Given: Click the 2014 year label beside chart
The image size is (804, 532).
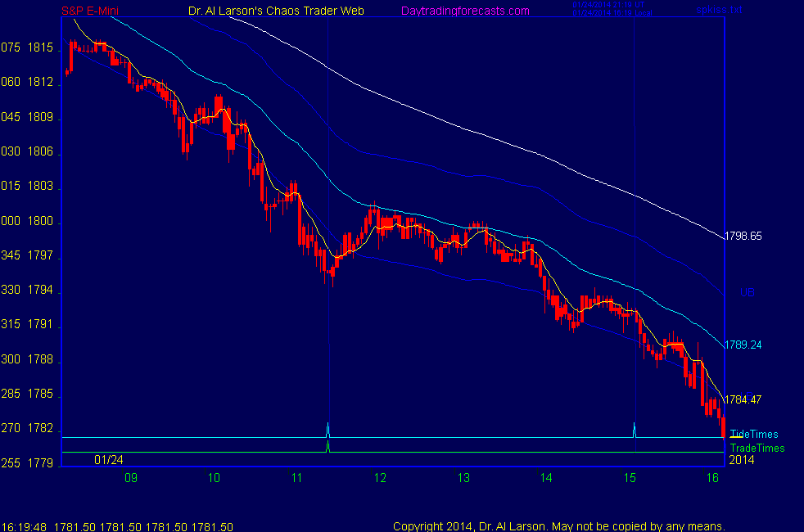Looking at the screenshot, I should [x=742, y=460].
